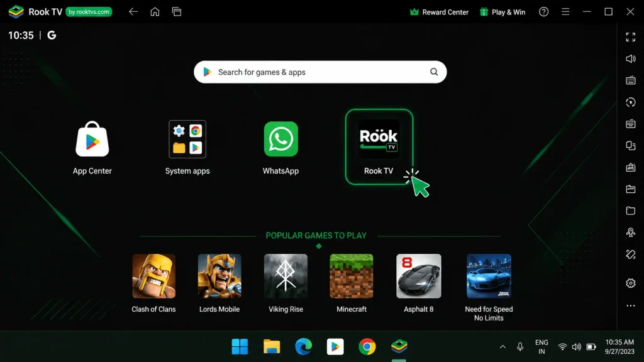Open Google Play from the taskbar
The width and height of the screenshot is (644, 362).
click(335, 347)
